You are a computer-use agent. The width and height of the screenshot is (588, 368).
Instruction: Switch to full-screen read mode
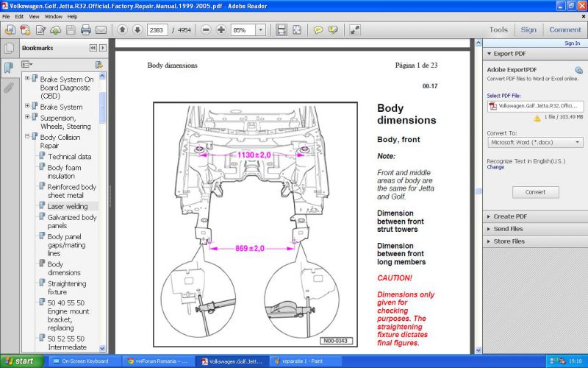pyautogui.click(x=355, y=30)
